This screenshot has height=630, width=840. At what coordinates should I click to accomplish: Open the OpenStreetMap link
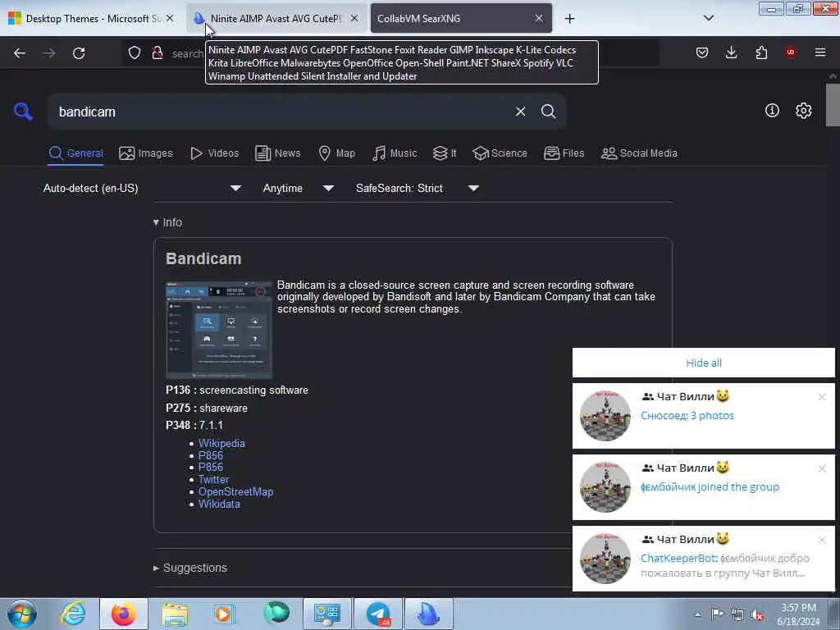click(235, 492)
